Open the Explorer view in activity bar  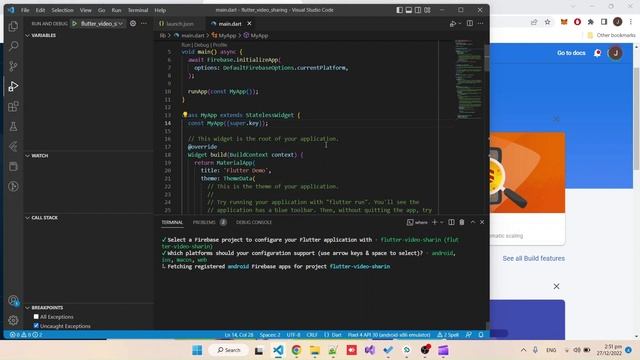click(x=13, y=27)
